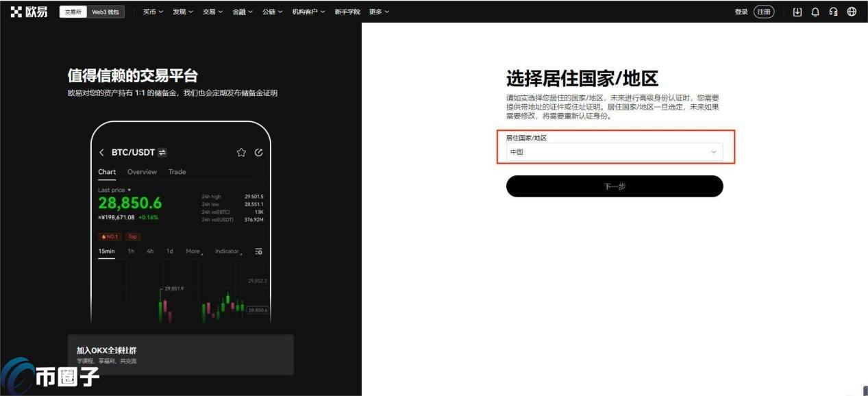Open the notifications bell icon
Image resolution: width=868 pixels, height=396 pixels.
coord(815,12)
